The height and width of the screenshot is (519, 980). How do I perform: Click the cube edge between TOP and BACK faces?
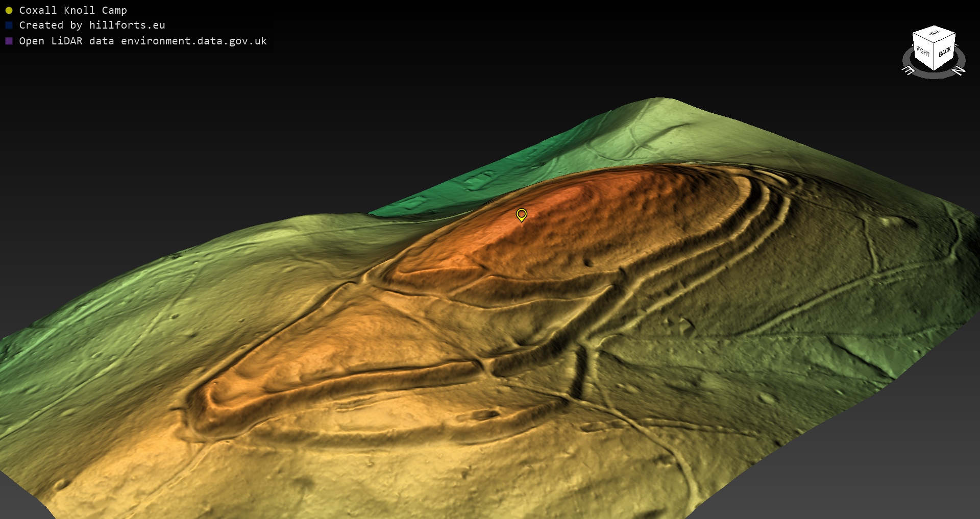(x=945, y=38)
